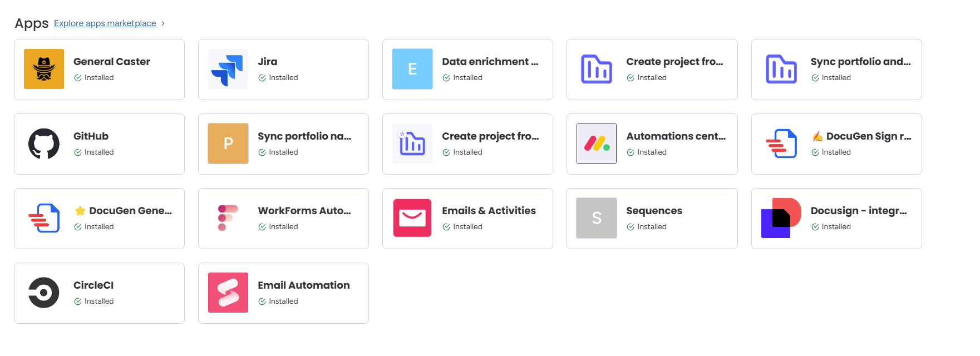Viewport: 980px width, 356px height.
Task: Click the installed checkmark under GitHub
Action: (x=78, y=152)
